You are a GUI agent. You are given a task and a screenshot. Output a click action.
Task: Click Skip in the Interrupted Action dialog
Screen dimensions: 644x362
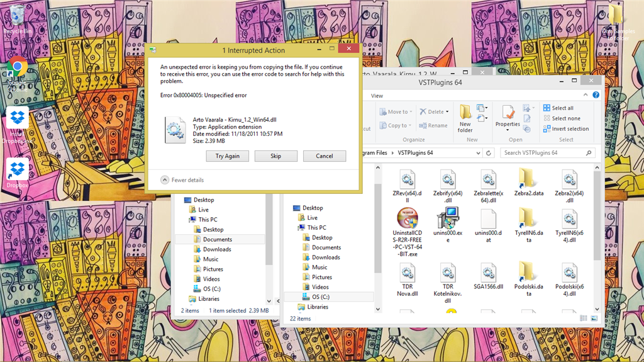275,156
